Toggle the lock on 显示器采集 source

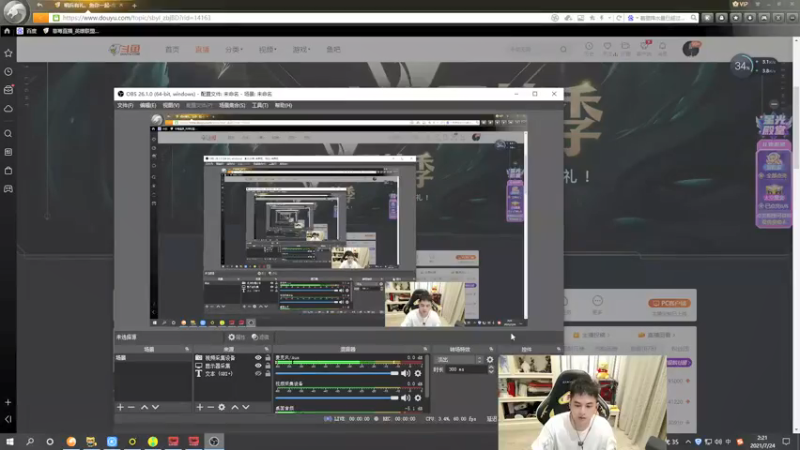pos(267,366)
